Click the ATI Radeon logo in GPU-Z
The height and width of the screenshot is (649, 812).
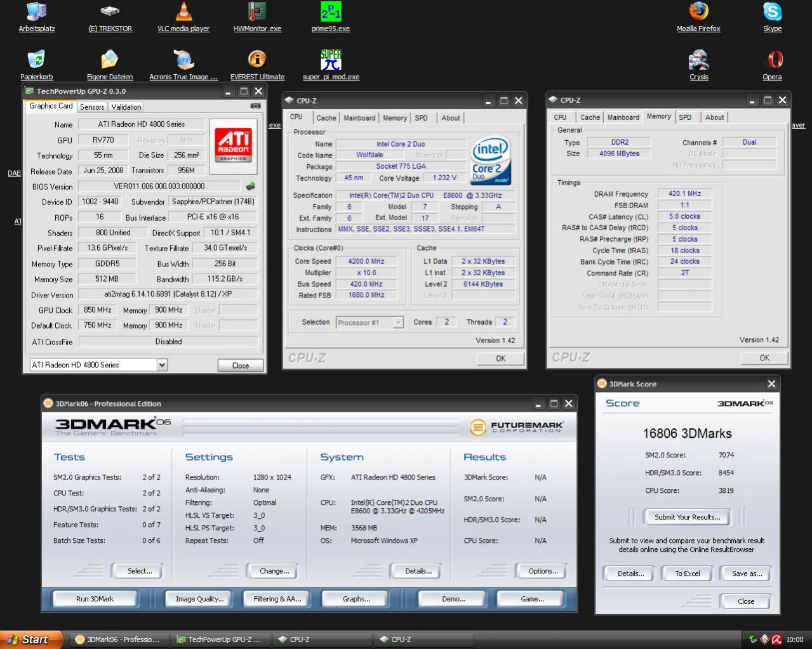(233, 145)
